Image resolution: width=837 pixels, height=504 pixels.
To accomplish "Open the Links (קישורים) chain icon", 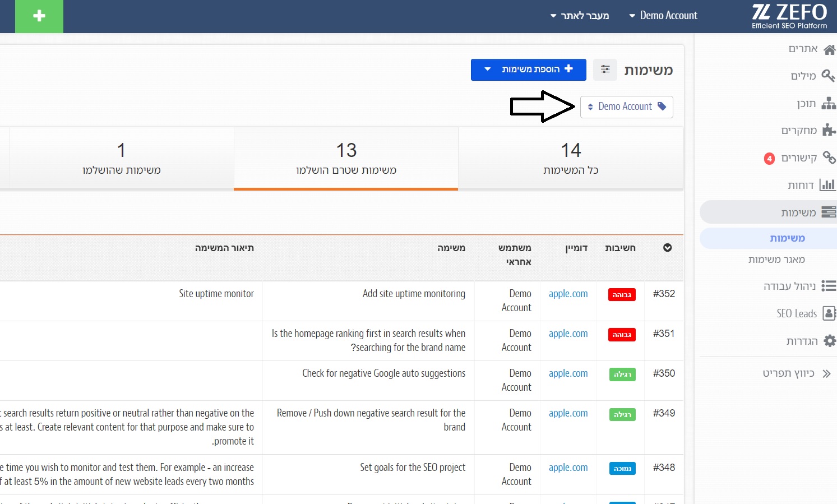I will click(829, 158).
